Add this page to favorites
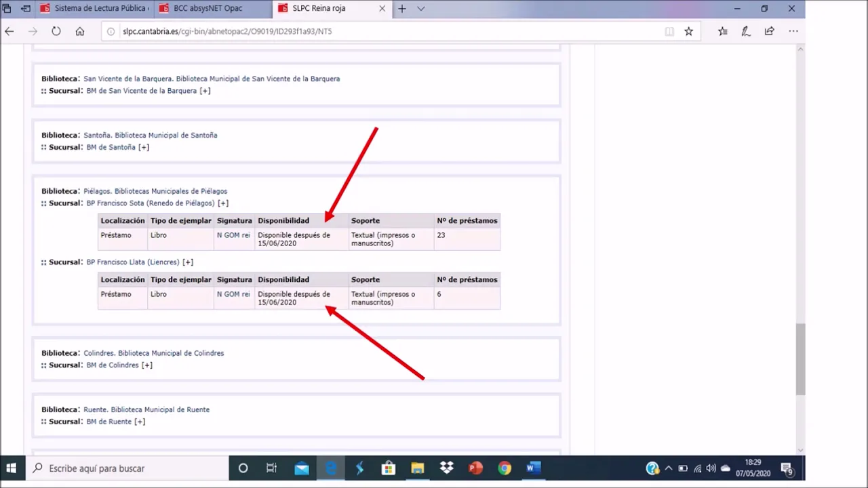The width and height of the screenshot is (868, 488). (x=688, y=31)
